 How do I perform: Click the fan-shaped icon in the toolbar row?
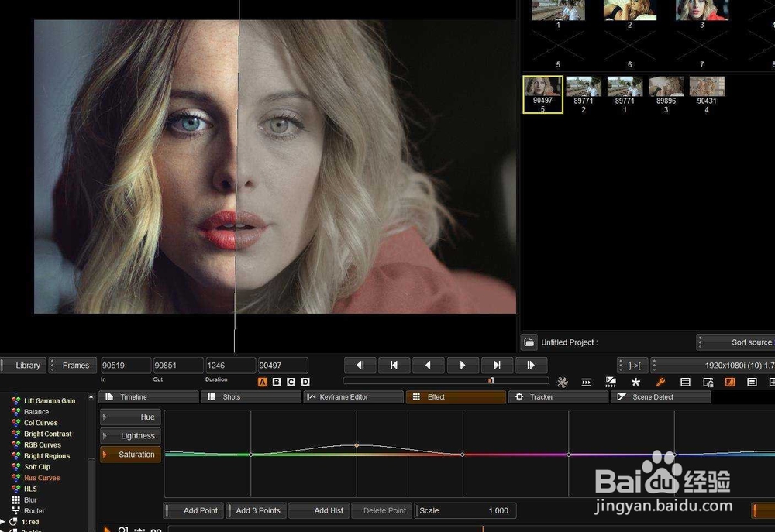[x=563, y=382]
